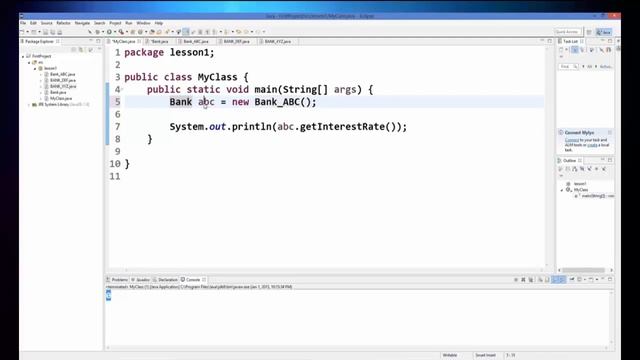640x360 pixels.
Task: Expand the JRE System Library node
Action: click(29, 105)
